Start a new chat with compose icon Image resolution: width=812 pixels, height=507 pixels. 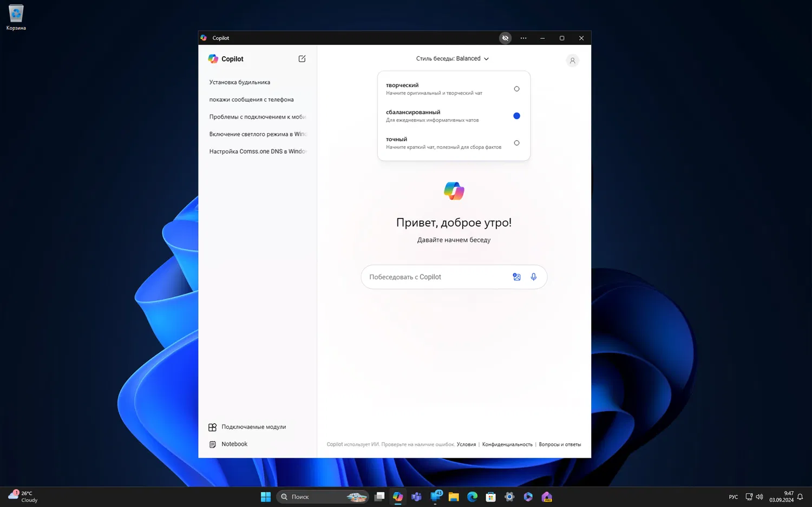point(302,59)
